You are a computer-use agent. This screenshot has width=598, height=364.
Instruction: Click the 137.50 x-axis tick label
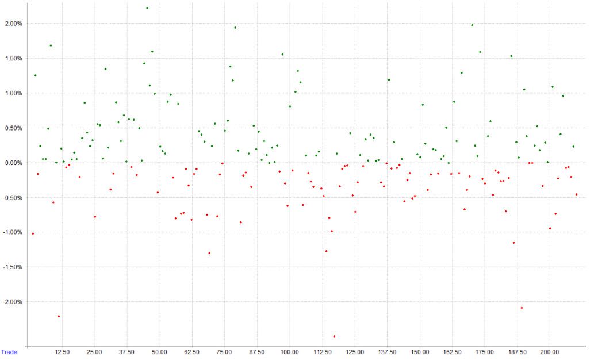click(x=387, y=352)
